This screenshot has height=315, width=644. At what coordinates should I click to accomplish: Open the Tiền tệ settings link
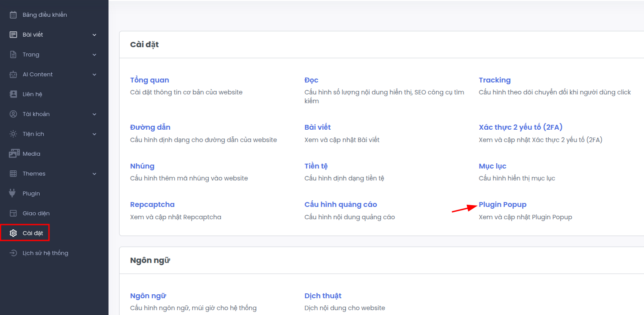click(316, 166)
